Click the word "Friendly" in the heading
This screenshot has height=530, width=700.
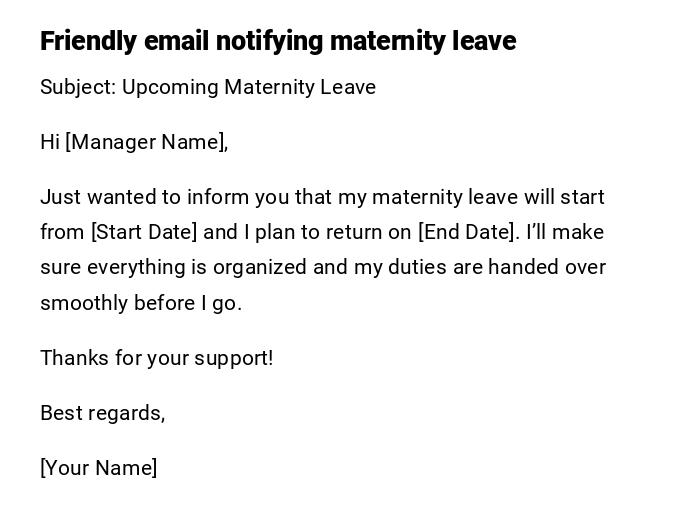click(x=88, y=41)
